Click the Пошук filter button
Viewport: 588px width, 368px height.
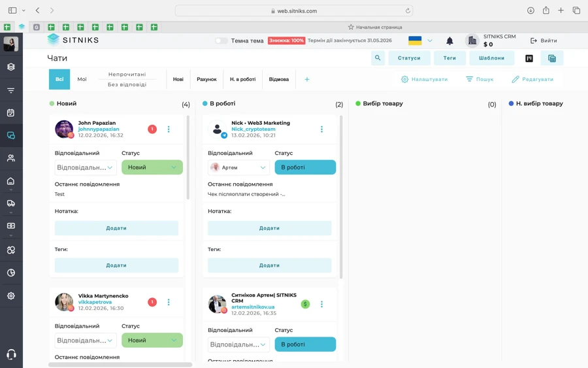point(480,79)
